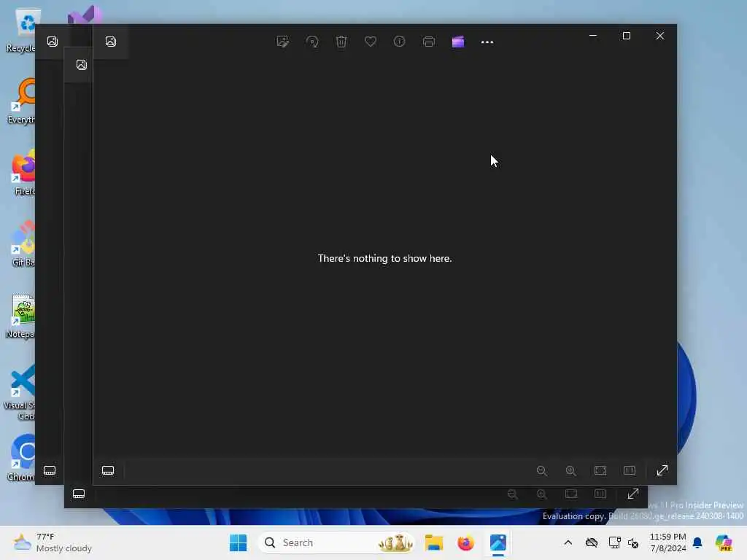Viewport: 747px width, 560px height.
Task: Toggle the filmstrip in the lowest window's bar
Action: click(x=79, y=494)
